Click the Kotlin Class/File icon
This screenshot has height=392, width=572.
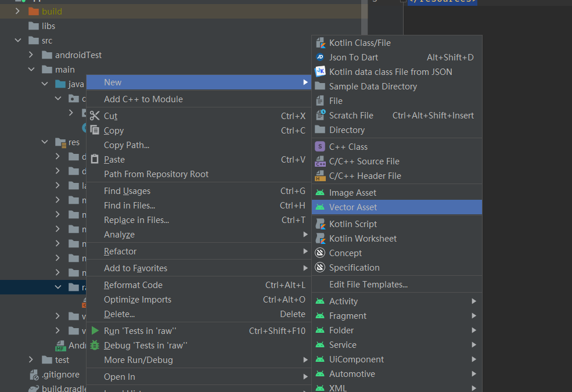(x=321, y=43)
